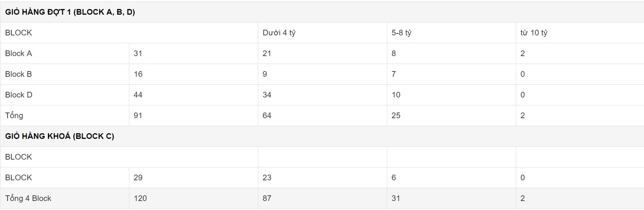Viewport: 644px width, 210px height.
Task: Click the 'GIỎ HÀNG ĐỢT 1 (BLOCK A, B, D)' header
Action: [x=70, y=12]
